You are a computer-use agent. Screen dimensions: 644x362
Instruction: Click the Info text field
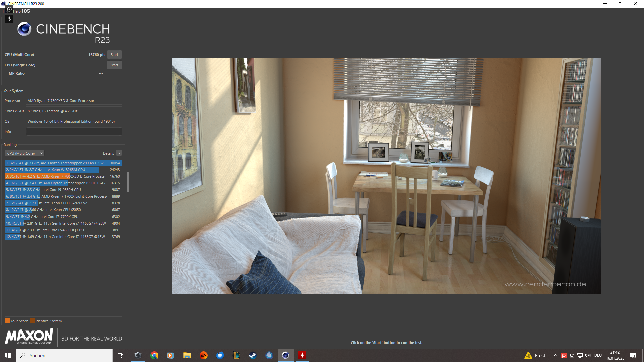click(x=74, y=132)
